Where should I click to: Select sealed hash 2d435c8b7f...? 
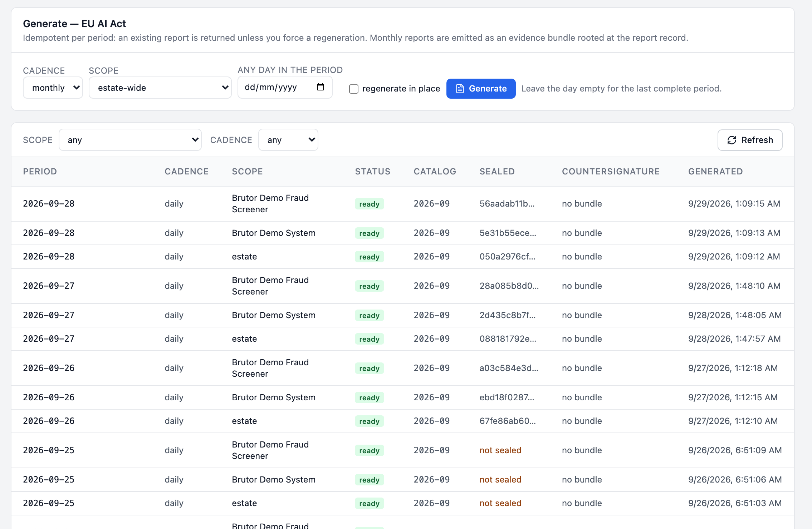point(508,315)
